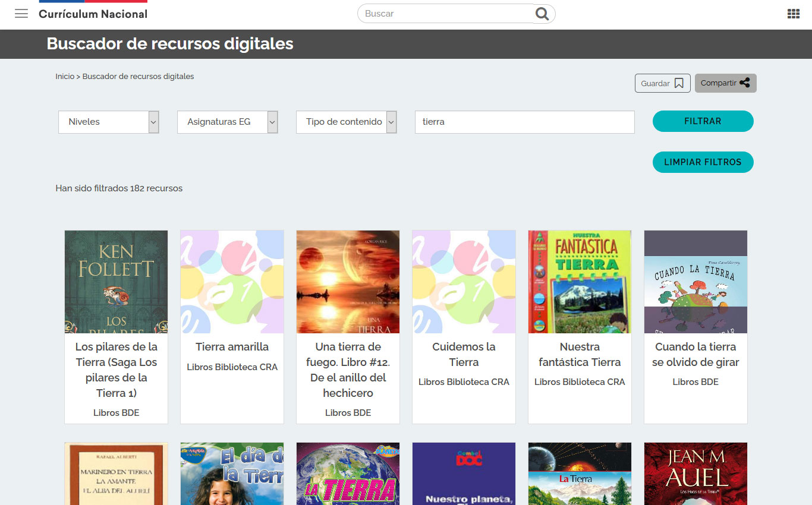Open the apps grid icon
Viewport: 812px width, 505px height.
pyautogui.click(x=793, y=14)
